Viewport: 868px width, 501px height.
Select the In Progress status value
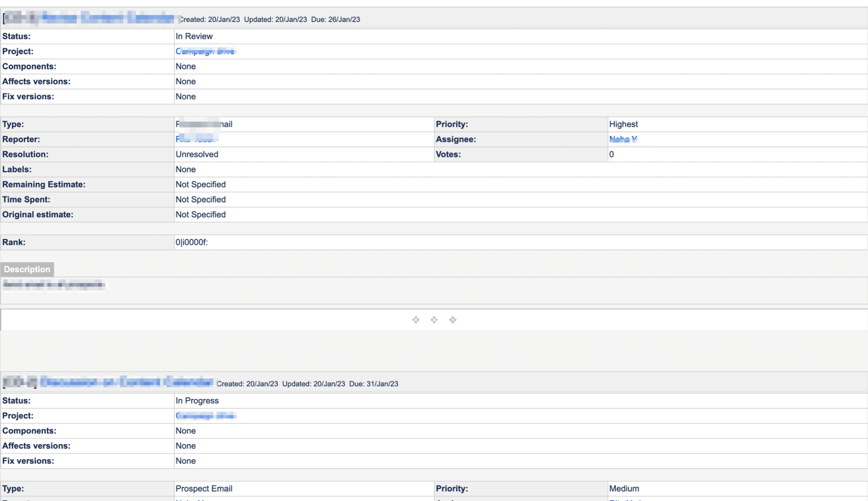tap(197, 400)
